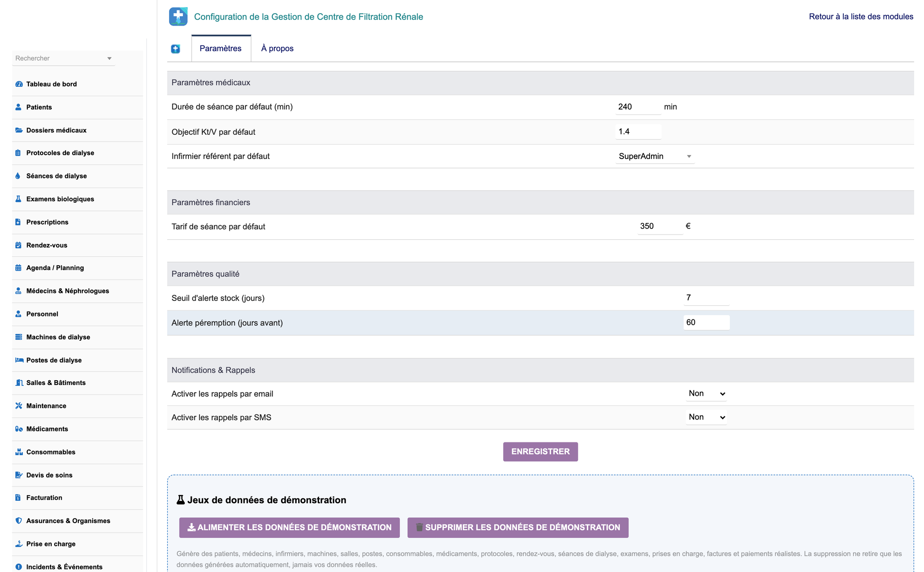Open the Rechercher dropdown in sidebar
924x572 pixels.
[x=63, y=58]
